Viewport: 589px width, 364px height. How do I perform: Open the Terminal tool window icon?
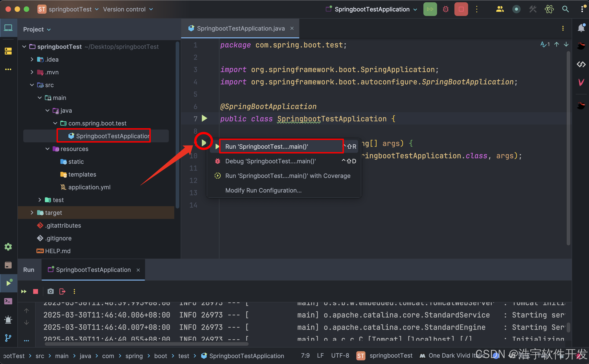tap(8, 301)
